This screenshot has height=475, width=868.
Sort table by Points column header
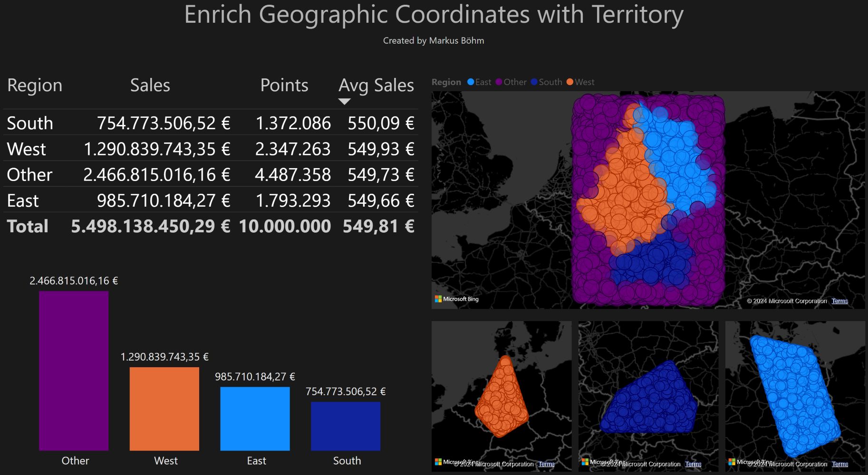point(284,85)
